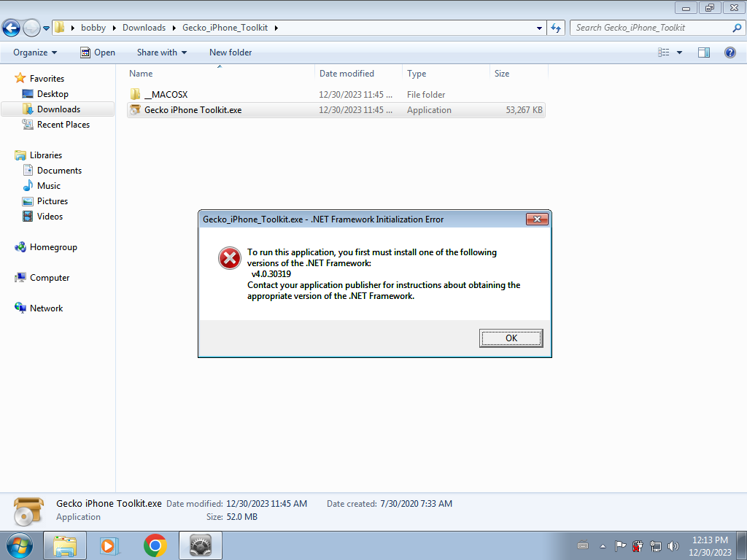Click the Back navigation arrow
This screenshot has height=560, width=747.
11,28
